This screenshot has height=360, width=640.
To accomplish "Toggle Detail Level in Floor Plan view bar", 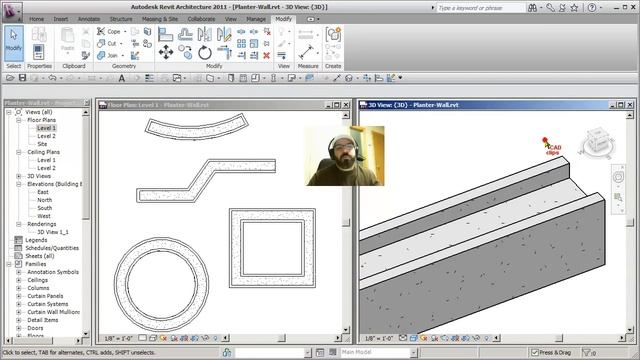I will tap(142, 338).
